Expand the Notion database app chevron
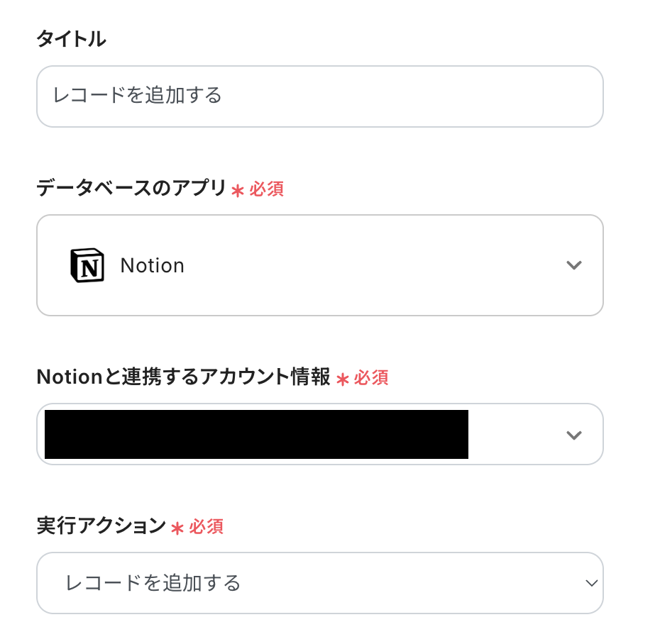 (574, 265)
